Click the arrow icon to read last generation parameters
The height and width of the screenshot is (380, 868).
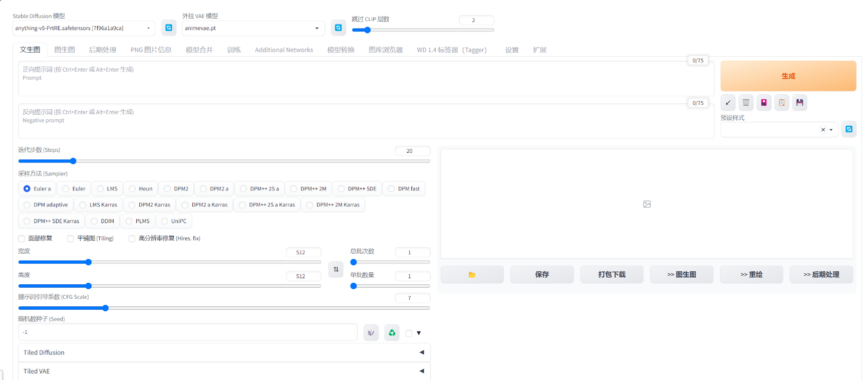click(728, 102)
